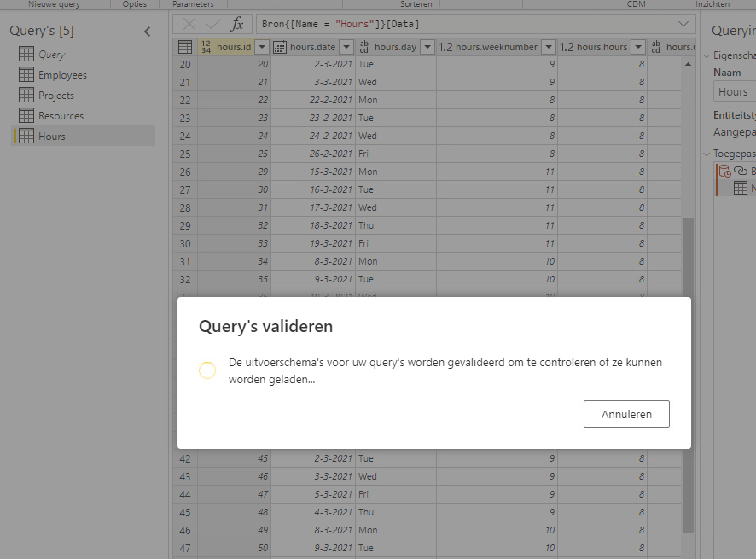Click the Bron step database icon
This screenshot has width=756, height=559.
click(x=724, y=172)
